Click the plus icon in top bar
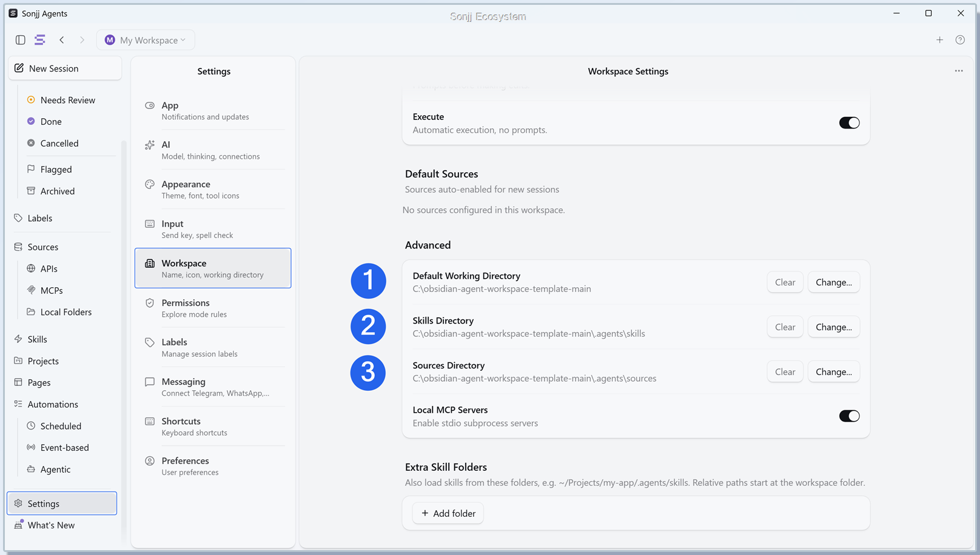 pyautogui.click(x=939, y=40)
